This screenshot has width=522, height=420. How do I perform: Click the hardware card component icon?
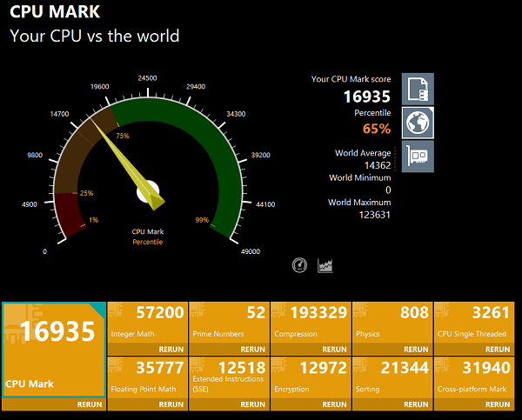click(x=418, y=157)
